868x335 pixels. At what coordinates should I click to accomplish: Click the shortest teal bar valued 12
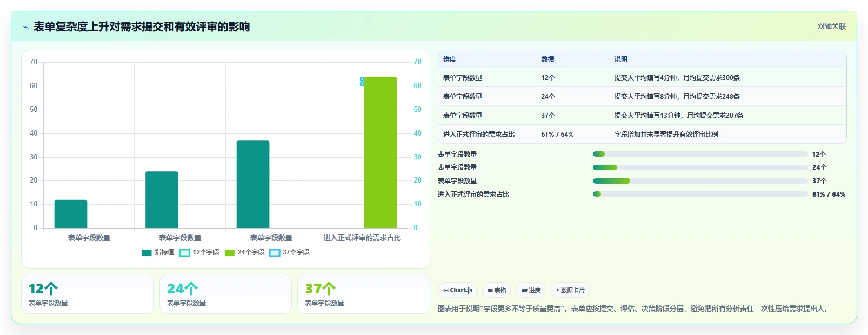tap(71, 214)
